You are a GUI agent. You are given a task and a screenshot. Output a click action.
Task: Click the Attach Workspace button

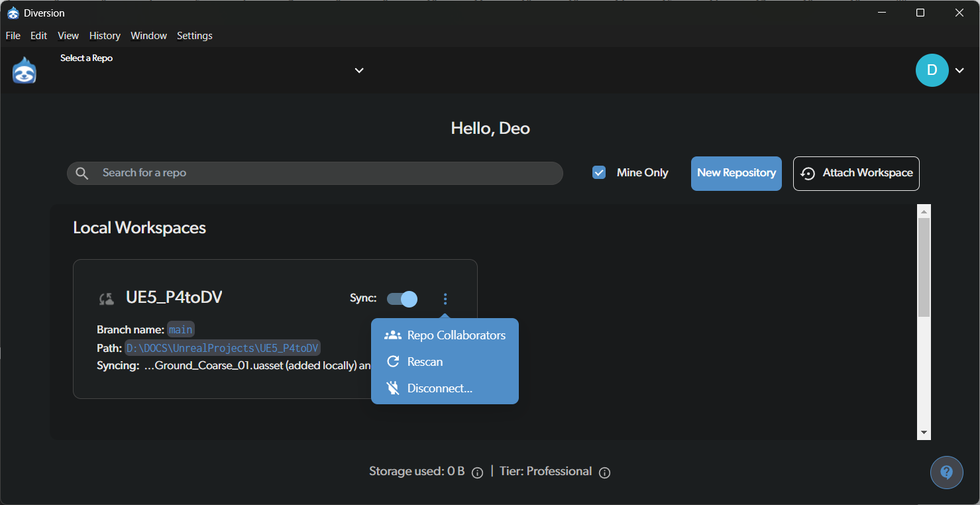[856, 174]
